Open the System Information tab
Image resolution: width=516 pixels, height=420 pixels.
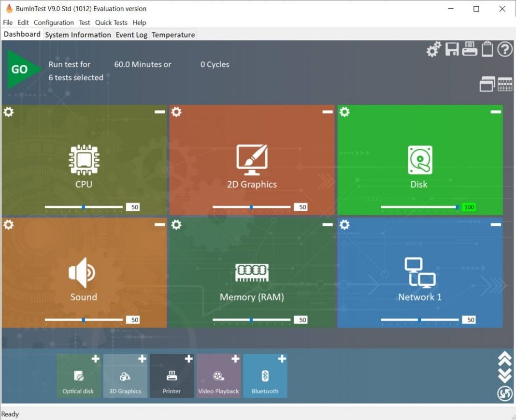click(x=78, y=35)
